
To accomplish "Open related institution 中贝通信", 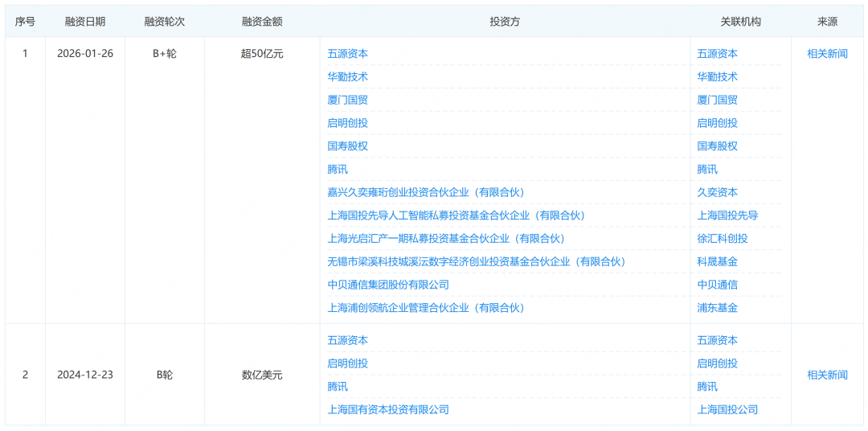I will click(x=718, y=285).
